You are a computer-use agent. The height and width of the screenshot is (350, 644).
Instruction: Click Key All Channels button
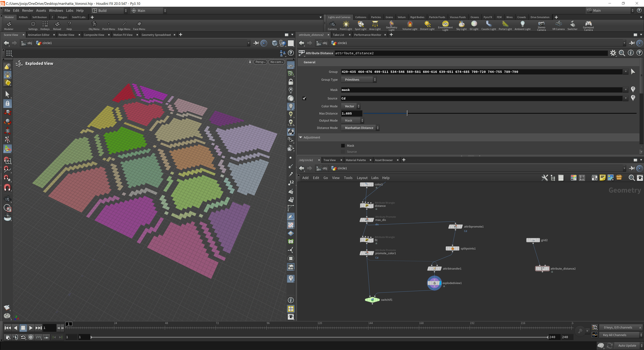(x=614, y=335)
